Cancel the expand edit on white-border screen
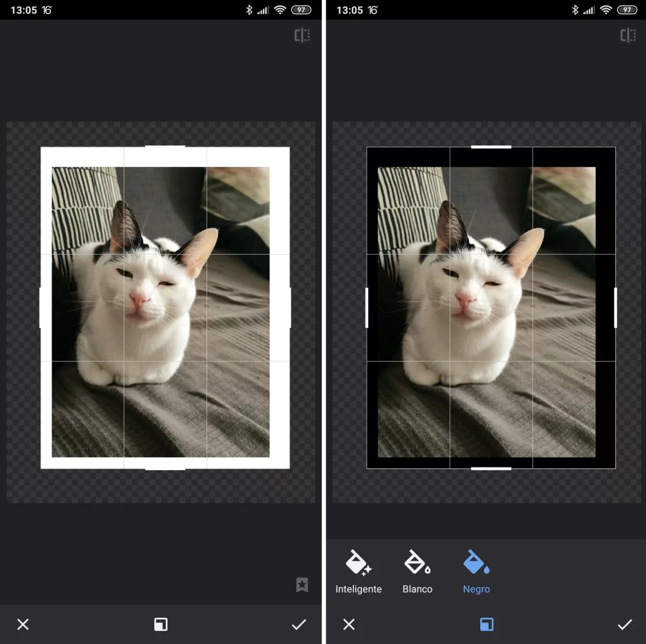Image resolution: width=646 pixels, height=644 pixels. click(x=23, y=624)
